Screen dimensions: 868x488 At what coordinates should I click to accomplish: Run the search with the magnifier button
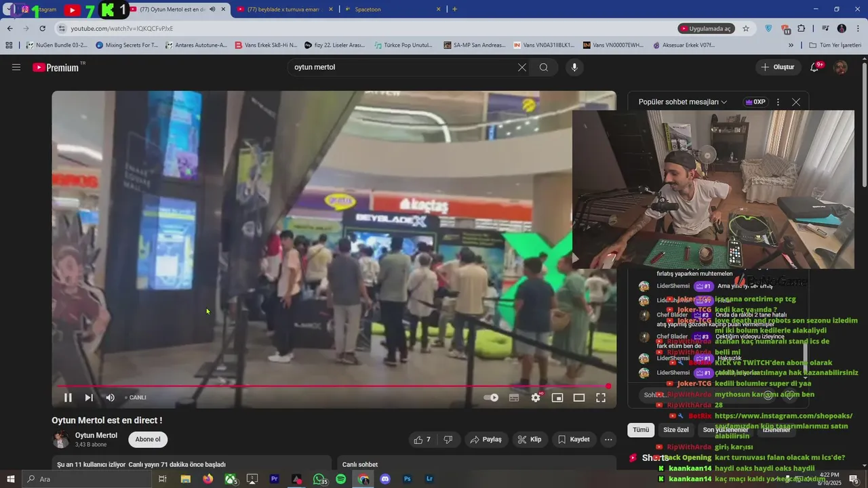(544, 67)
